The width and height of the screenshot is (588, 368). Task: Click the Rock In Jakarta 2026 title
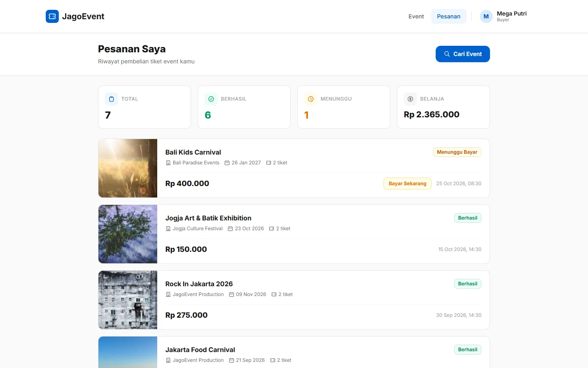pyautogui.click(x=199, y=284)
